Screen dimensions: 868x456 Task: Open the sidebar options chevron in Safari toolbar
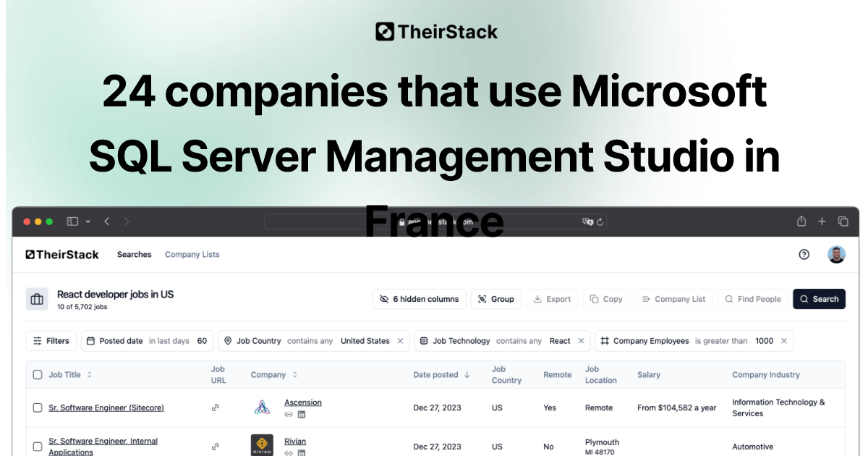point(88,221)
